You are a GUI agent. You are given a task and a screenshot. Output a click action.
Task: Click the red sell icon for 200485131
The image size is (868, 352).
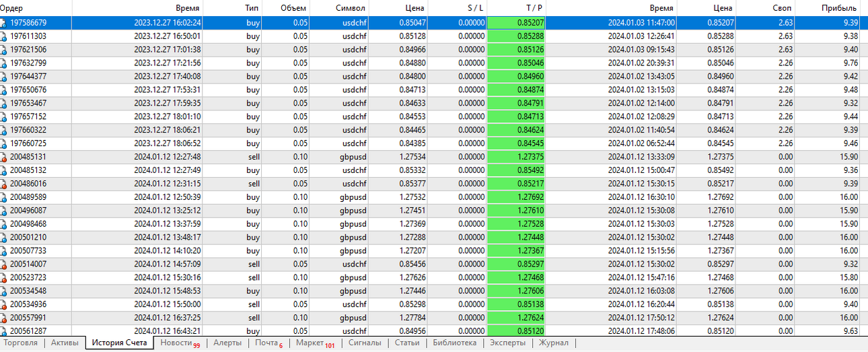pos(3,157)
